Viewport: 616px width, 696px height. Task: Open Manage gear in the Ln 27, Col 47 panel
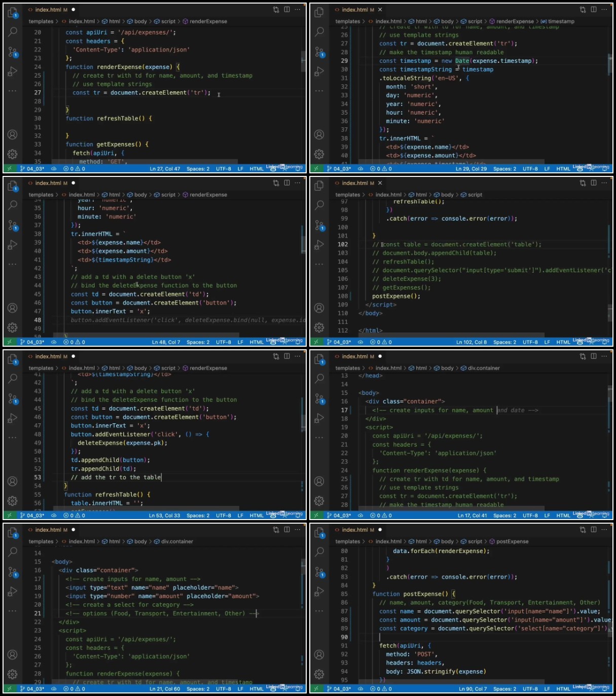(13, 154)
